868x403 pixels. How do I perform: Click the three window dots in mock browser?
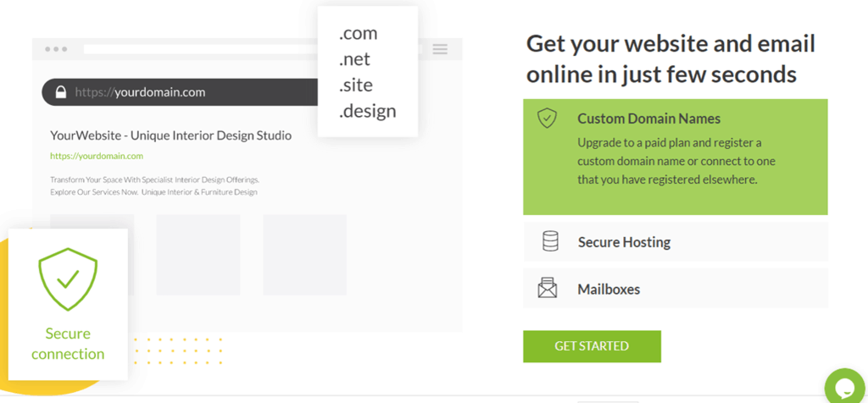[56, 49]
